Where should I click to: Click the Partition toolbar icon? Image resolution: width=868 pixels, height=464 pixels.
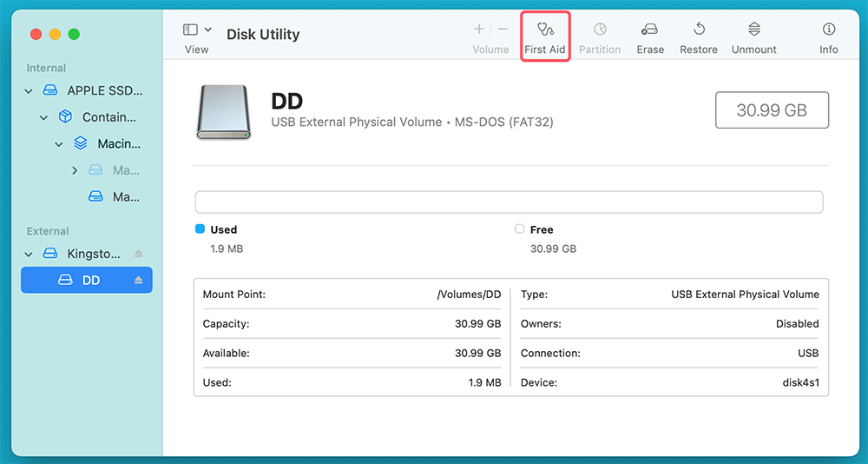click(600, 36)
